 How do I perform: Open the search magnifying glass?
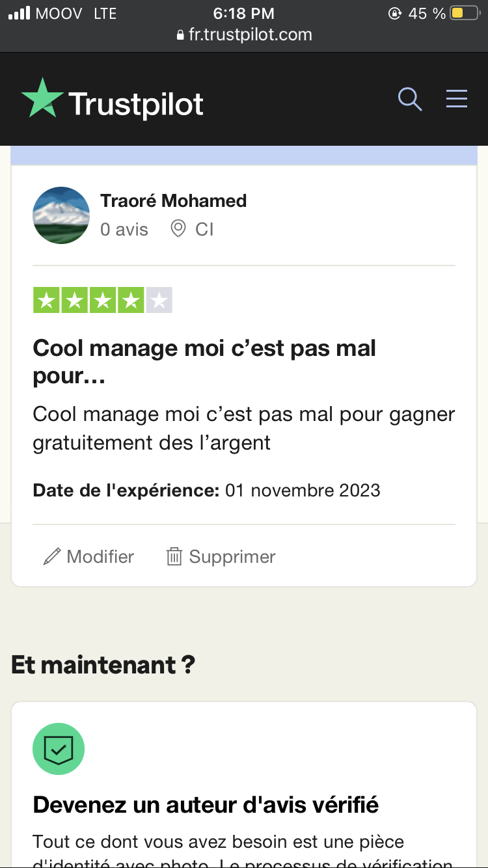tap(410, 99)
